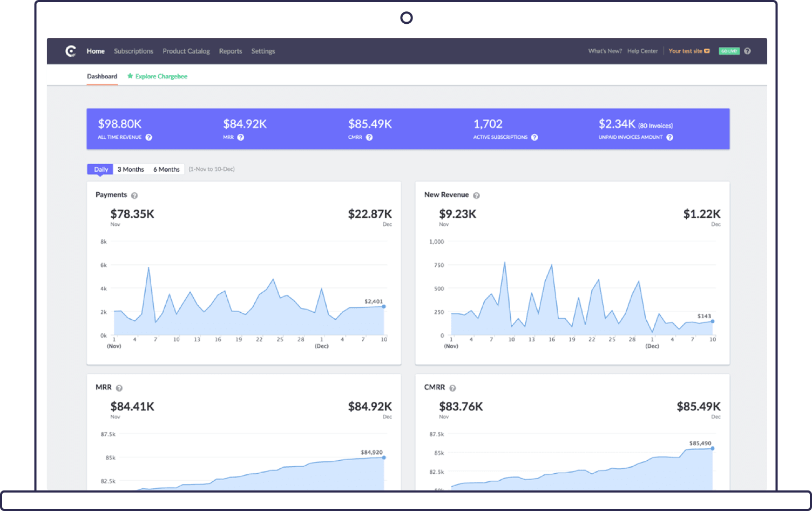Switch chart range to 3 Months
The height and width of the screenshot is (511, 812).
131,170
